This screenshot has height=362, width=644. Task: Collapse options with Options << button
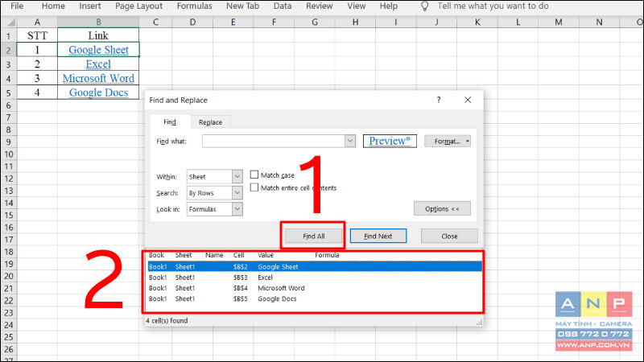coord(442,208)
